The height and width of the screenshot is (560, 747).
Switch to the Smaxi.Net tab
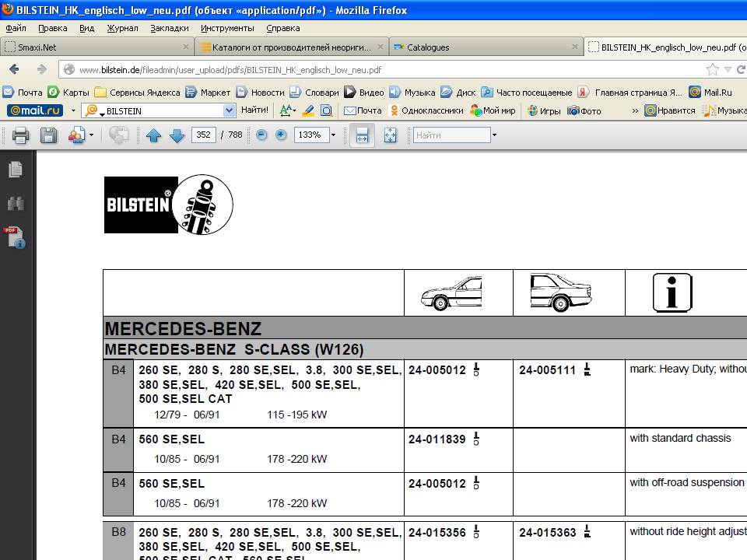(x=96, y=47)
